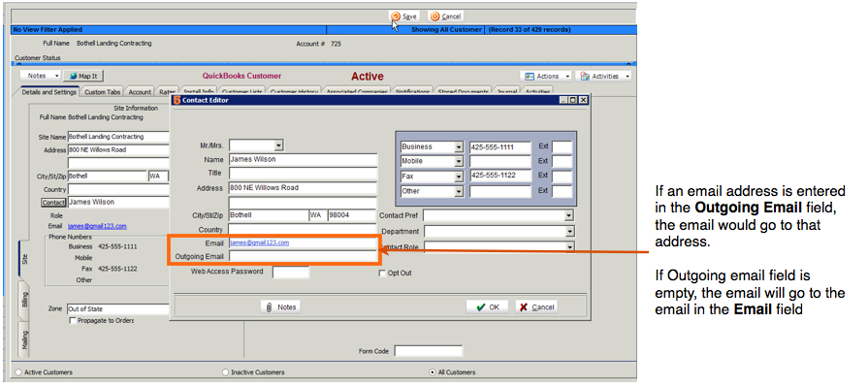Click the QuickBooks Customer label
The image size is (868, 387).
[241, 76]
